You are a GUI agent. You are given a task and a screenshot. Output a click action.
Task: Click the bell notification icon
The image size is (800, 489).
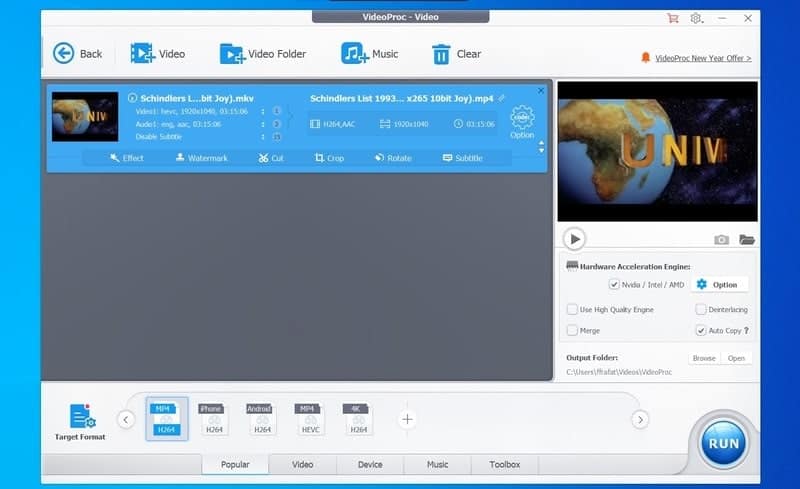point(645,57)
